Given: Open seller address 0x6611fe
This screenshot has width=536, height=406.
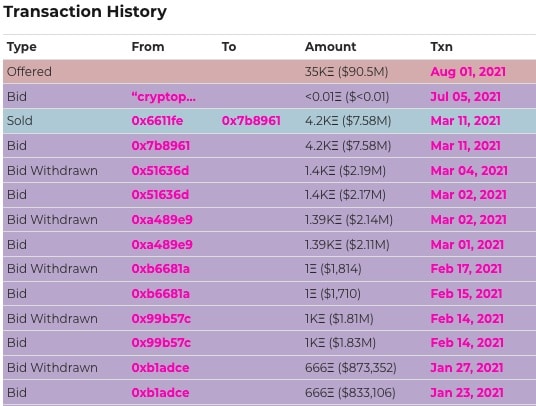Looking at the screenshot, I should [x=157, y=121].
